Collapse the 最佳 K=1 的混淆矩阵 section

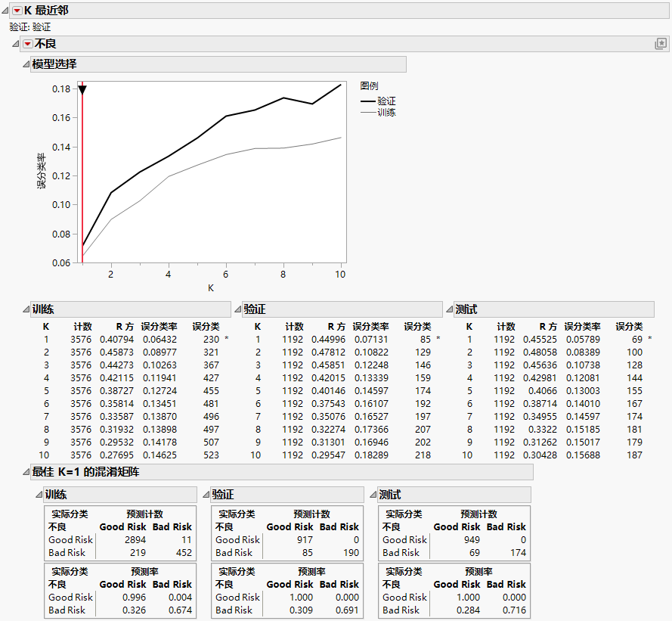pyautogui.click(x=25, y=472)
